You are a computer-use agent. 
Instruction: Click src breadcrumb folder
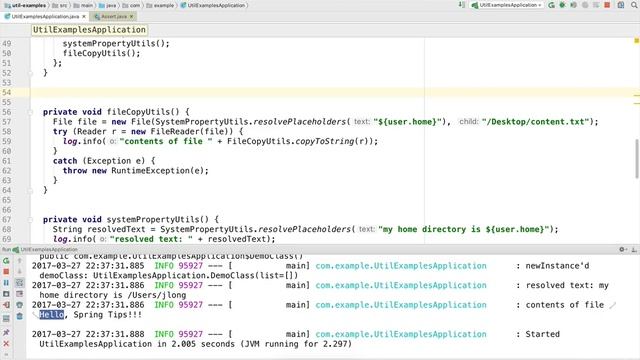pos(60,5)
